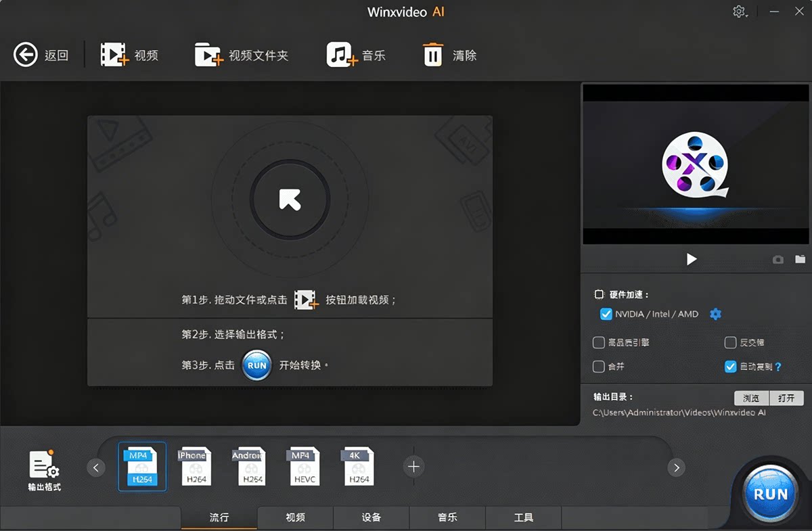Go back with the 返回 arrow button
The image size is (812, 531).
pos(26,55)
